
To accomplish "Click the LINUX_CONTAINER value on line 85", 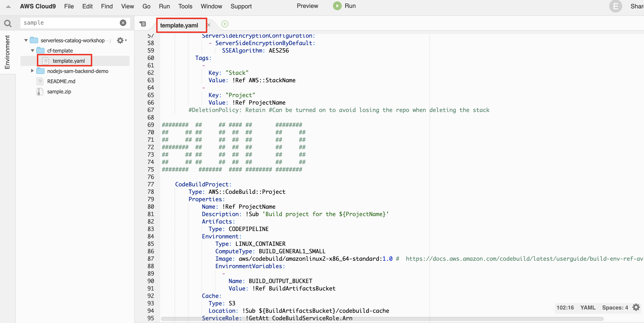I will [x=260, y=244].
